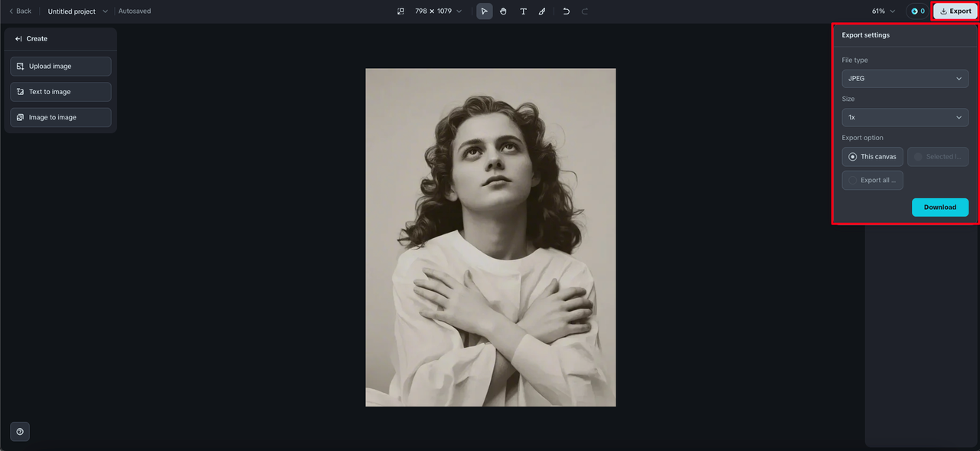This screenshot has height=451, width=980.
Task: Go Back to previous page
Action: [x=20, y=11]
